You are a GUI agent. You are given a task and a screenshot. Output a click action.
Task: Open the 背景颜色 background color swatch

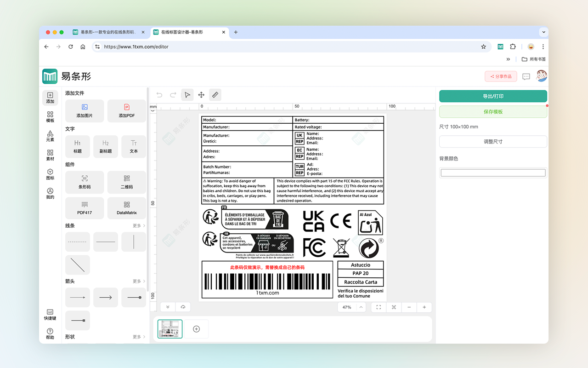pyautogui.click(x=493, y=173)
